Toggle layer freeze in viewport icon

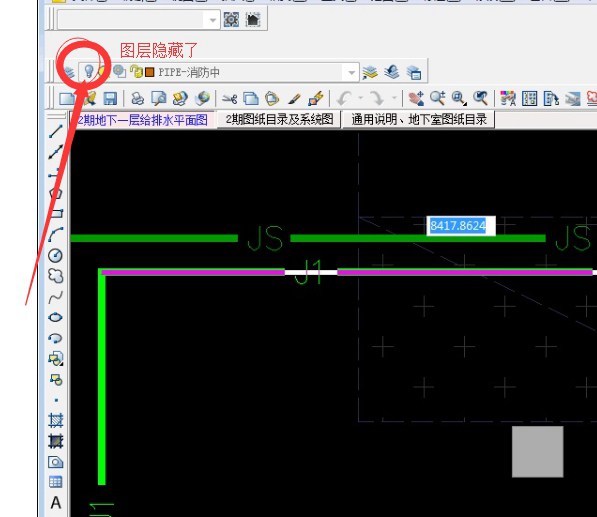120,71
